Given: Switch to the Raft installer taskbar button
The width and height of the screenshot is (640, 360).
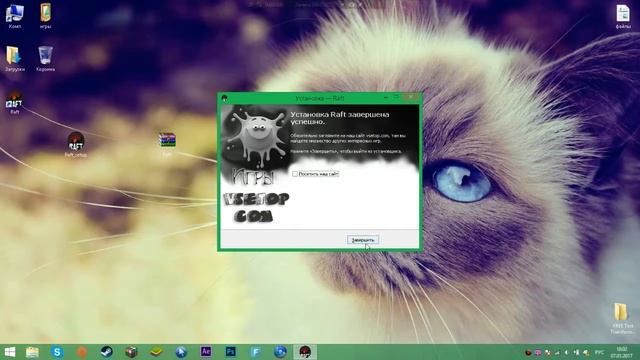Looking at the screenshot, I should tap(305, 352).
